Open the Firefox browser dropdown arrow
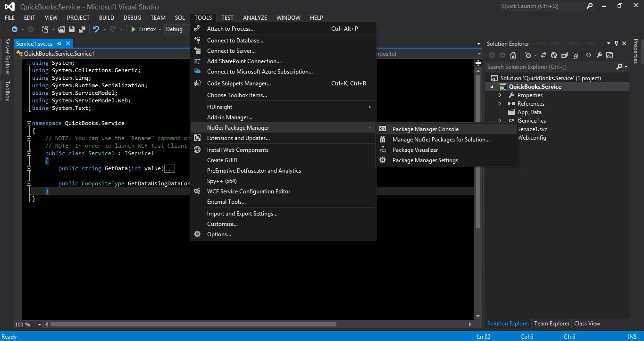644x341 pixels. pyautogui.click(x=160, y=29)
